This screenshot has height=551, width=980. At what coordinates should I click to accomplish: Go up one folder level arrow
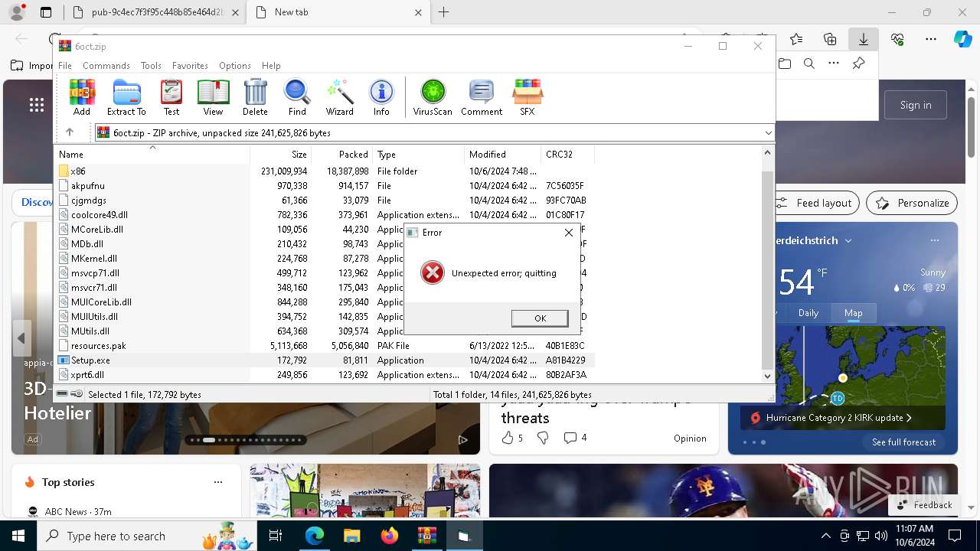tap(70, 132)
